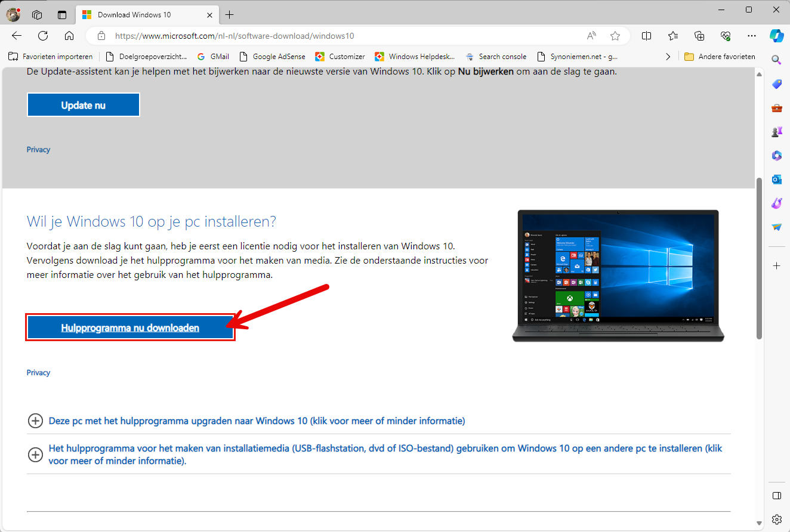Select the Download Windows 10 tab
Viewport: 790px width, 532px height.
147,15
